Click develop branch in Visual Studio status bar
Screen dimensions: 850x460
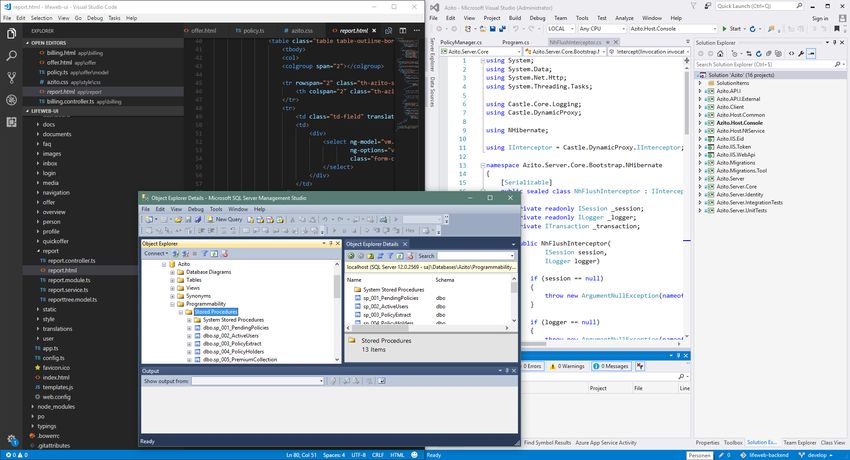(x=816, y=455)
